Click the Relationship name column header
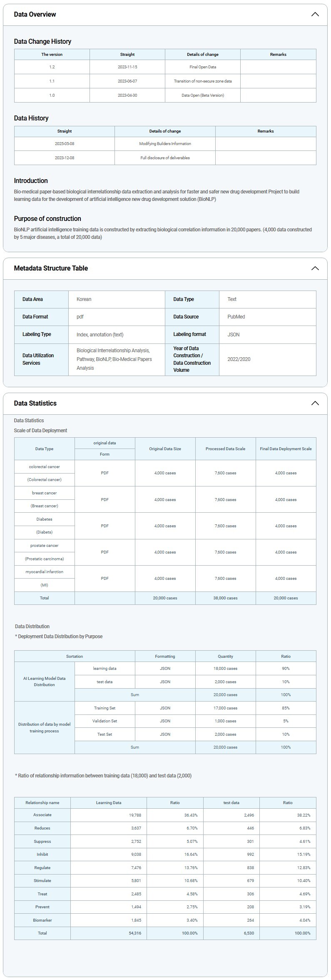This screenshot has height=980, width=331. (x=42, y=802)
